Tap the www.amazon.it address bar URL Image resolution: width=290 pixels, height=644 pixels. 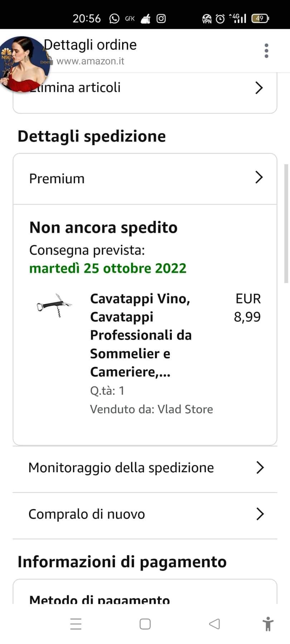pyautogui.click(x=90, y=61)
